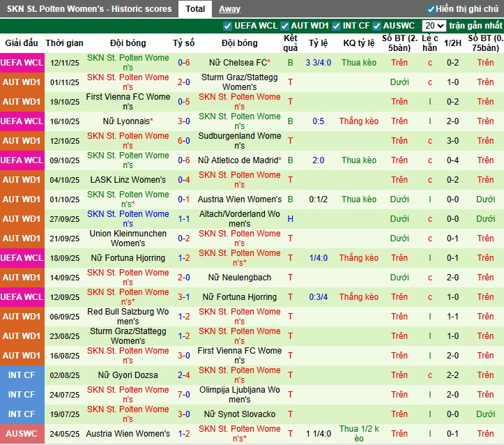Click the 1/4:0 odds on 18/09/25 row
Screen dimensions: 504x445
[318, 258]
